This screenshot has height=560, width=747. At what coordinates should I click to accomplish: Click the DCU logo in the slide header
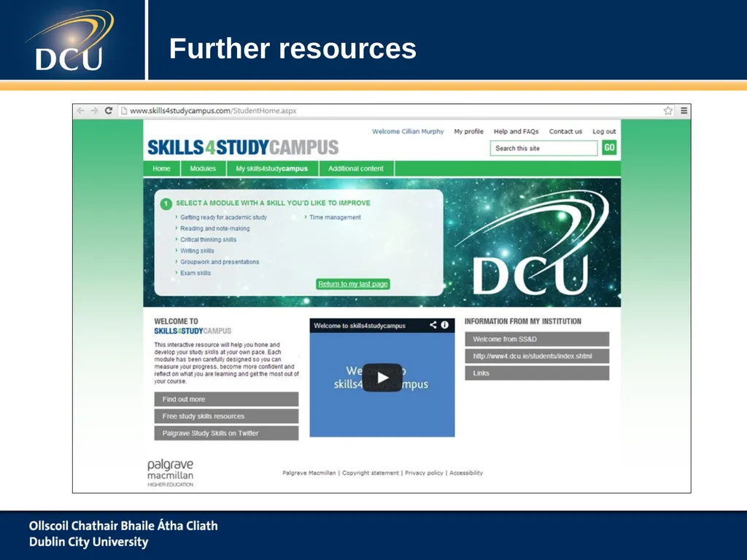[70, 41]
